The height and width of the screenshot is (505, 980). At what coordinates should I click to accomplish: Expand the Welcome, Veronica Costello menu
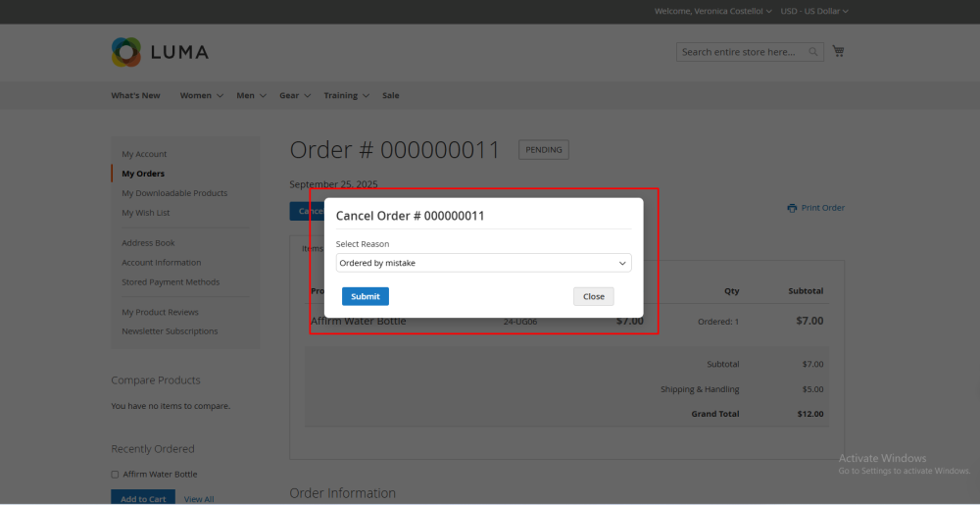712,11
